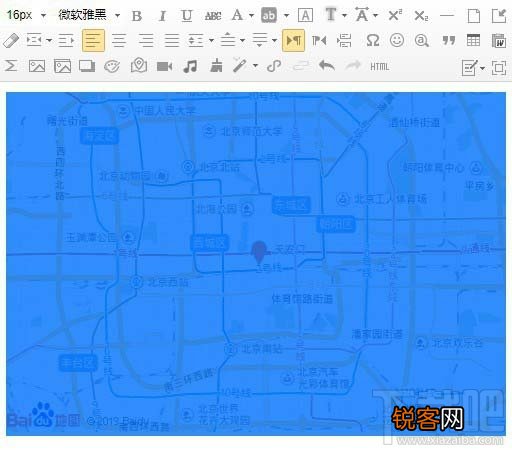512x450 pixels.
Task: Click the line height icon
Action: 196,41
